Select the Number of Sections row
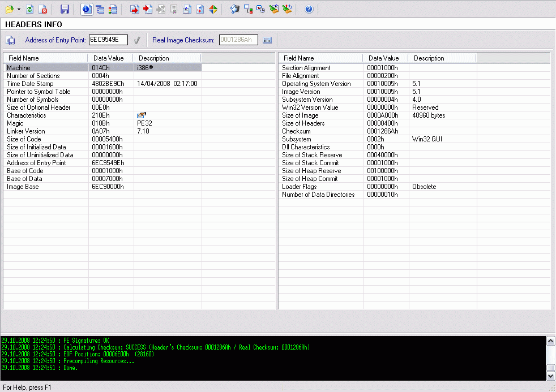556x392 pixels. click(x=103, y=76)
